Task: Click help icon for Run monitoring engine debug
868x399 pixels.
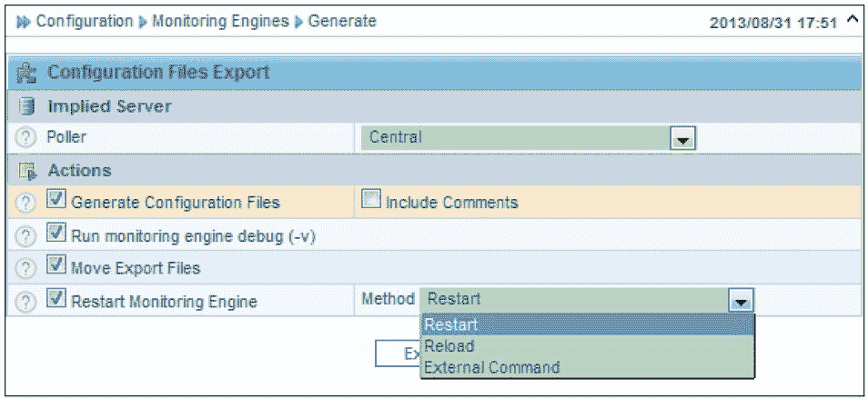Action: (x=27, y=235)
